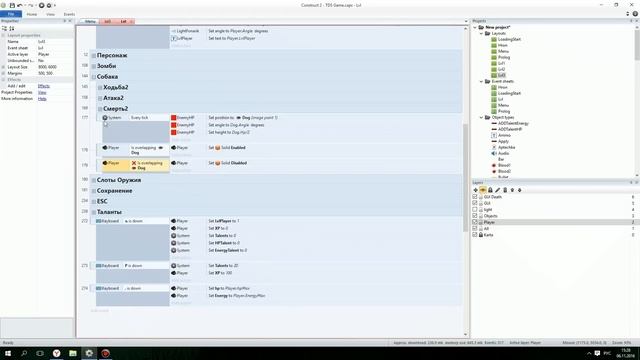Toggle the All layer checkbox
This screenshot has width=640, height=360.
(475, 229)
